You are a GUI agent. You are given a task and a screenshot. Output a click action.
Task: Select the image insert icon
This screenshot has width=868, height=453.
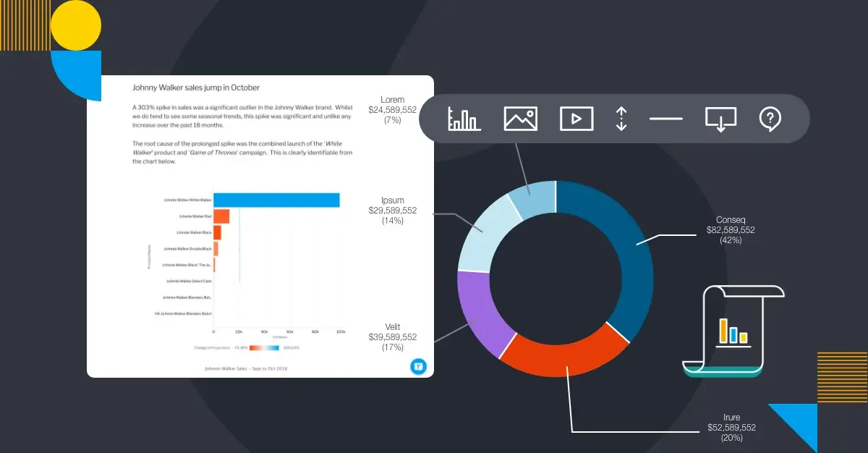pyautogui.click(x=520, y=119)
